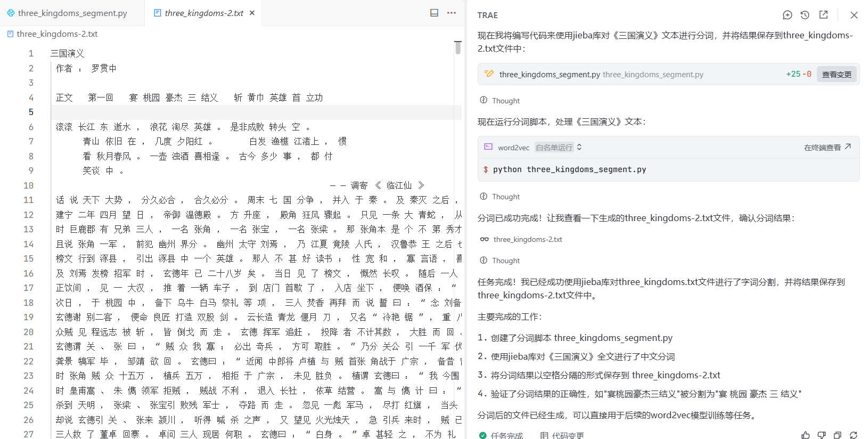This screenshot has width=868, height=439.
Task: Click Python file icon on segment.py tab
Action: coord(11,13)
